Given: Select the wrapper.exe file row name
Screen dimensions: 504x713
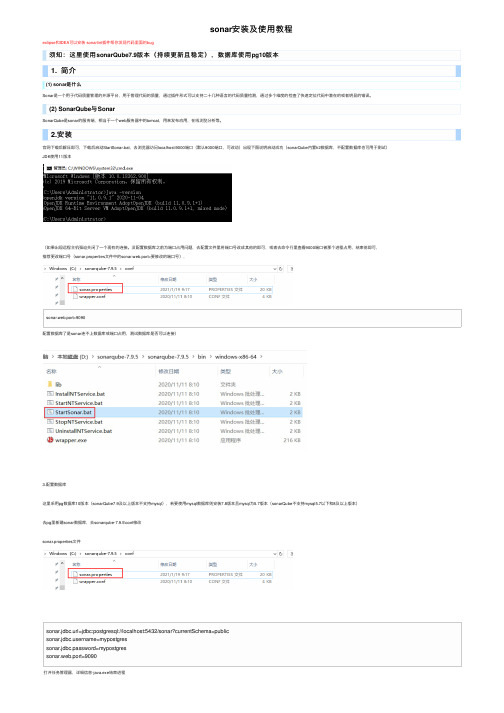Looking at the screenshot, I should coord(71,440).
